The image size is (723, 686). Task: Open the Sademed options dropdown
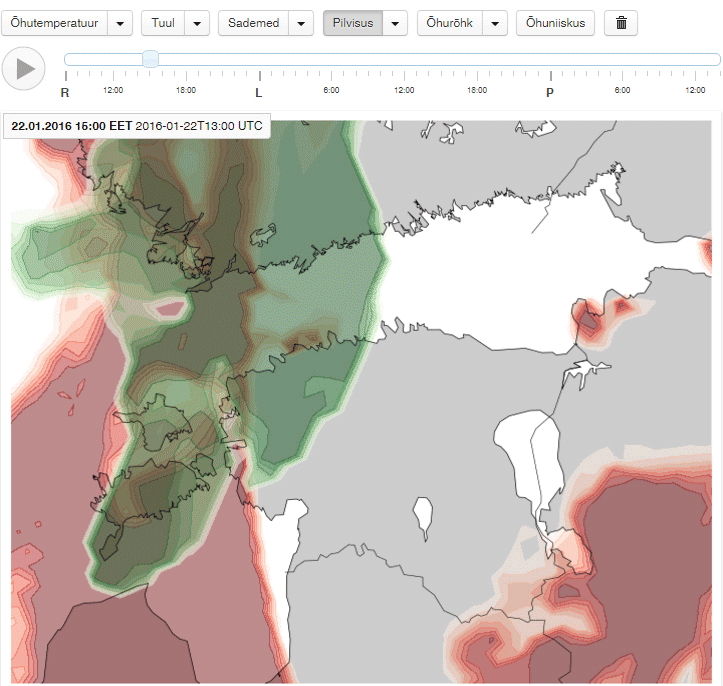click(302, 23)
